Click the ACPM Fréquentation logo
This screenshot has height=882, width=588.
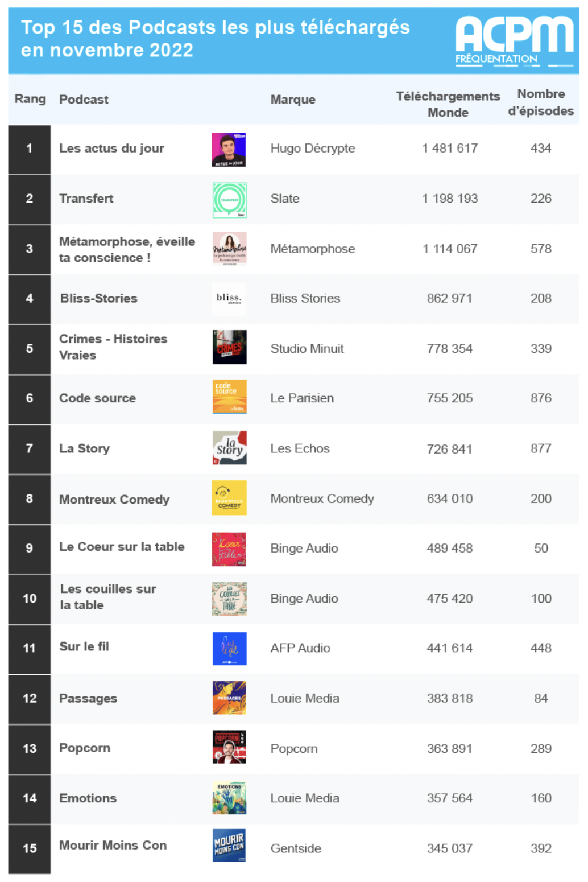(514, 41)
